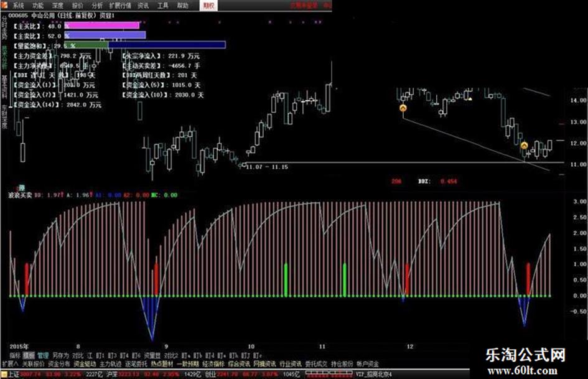Open the 功能 menu

click(x=38, y=6)
